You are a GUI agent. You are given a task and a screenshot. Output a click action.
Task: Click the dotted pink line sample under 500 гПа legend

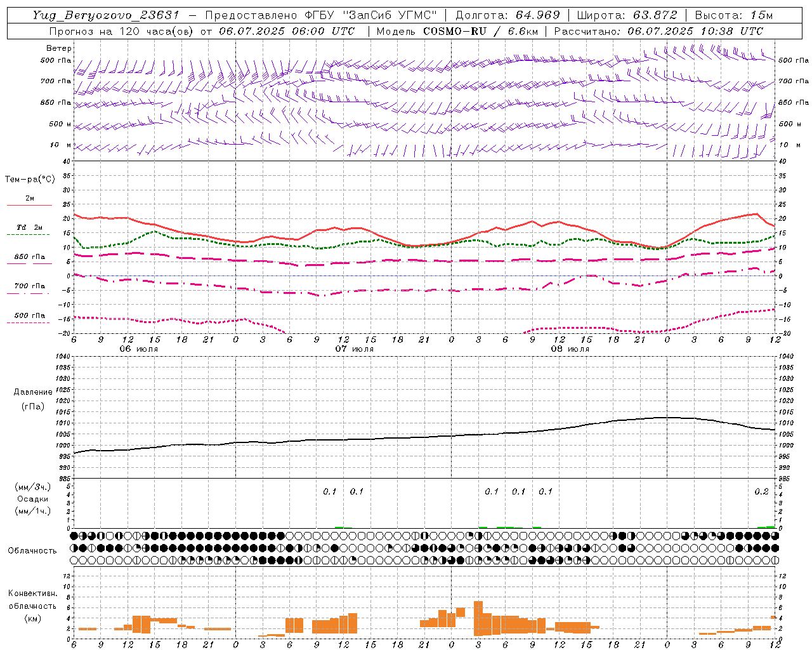coord(28,323)
